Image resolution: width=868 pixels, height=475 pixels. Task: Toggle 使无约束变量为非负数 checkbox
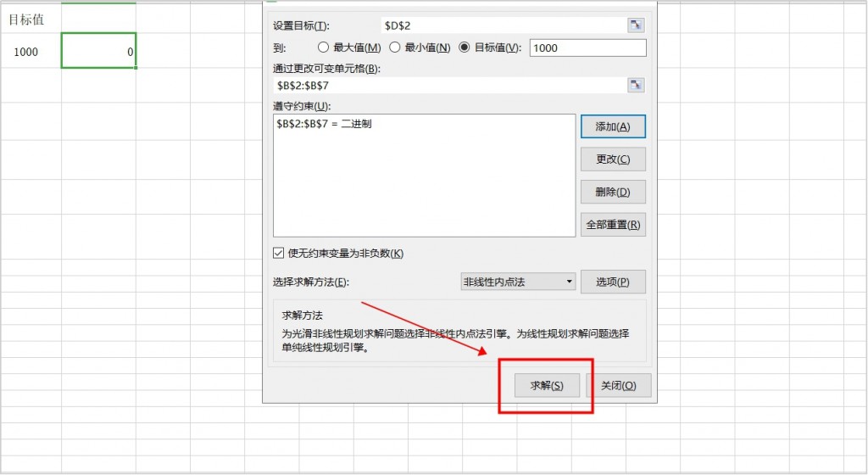(x=278, y=253)
